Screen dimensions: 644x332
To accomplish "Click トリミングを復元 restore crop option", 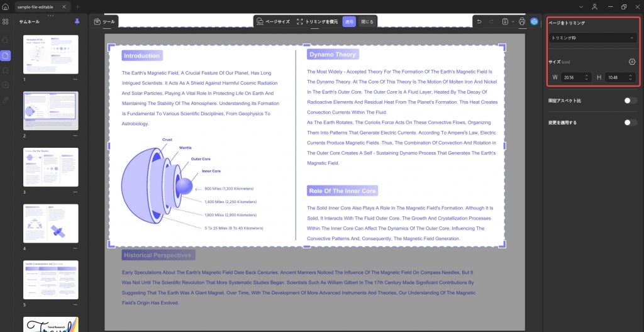I will (317, 22).
